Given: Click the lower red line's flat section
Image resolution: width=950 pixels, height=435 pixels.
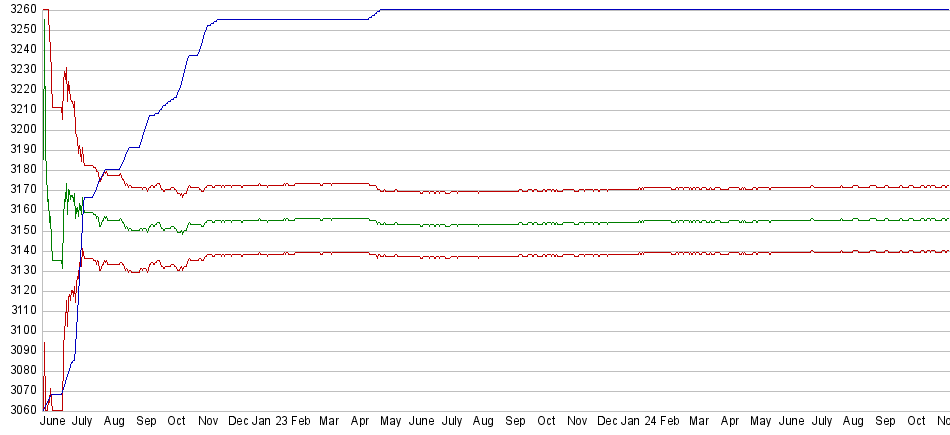Looking at the screenshot, I should (x=500, y=256).
